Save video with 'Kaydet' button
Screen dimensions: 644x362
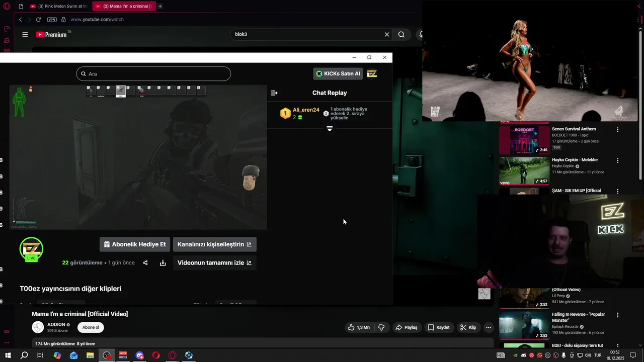[x=439, y=327]
